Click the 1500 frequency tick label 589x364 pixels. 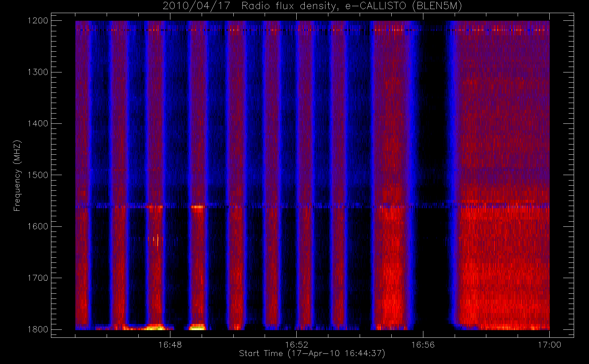coord(38,175)
